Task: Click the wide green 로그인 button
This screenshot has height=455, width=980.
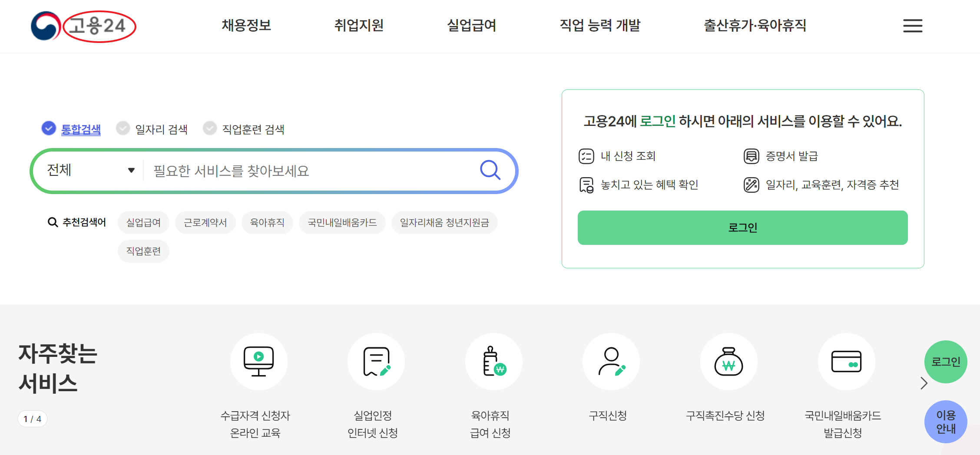Action: (742, 227)
